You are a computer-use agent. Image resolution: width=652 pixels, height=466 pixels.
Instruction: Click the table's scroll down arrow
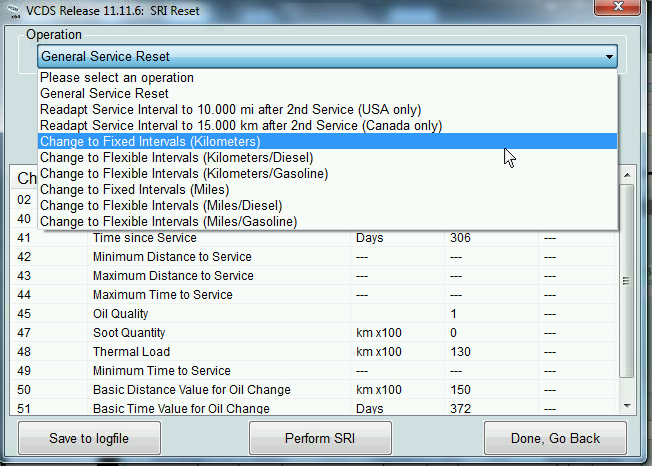pyautogui.click(x=627, y=403)
